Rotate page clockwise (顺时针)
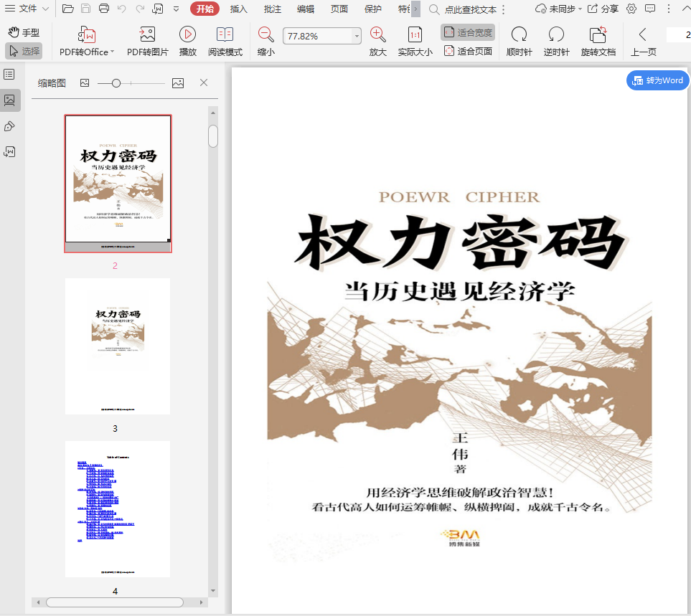The image size is (691, 616). point(518,34)
